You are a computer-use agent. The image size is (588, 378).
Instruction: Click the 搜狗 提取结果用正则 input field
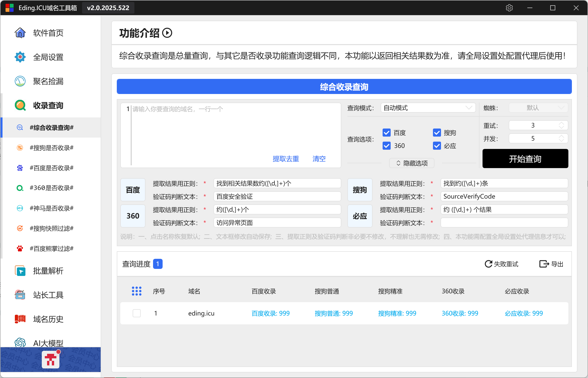coord(504,183)
